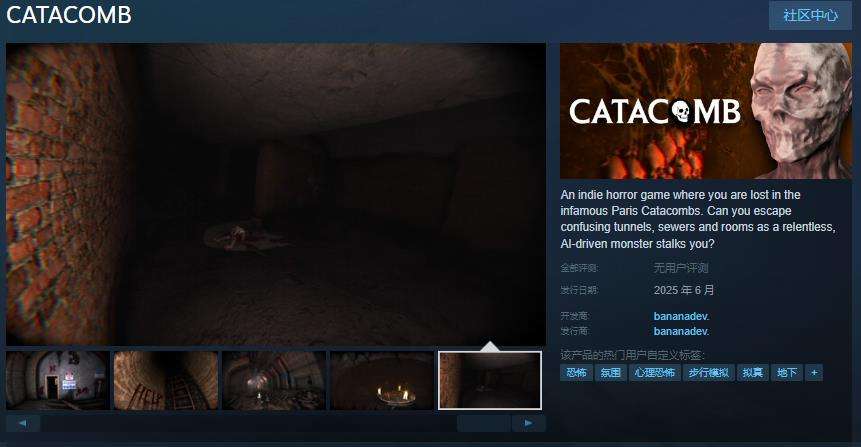Click the CATACOMB skull header image
861x447 pixels.
click(x=706, y=111)
